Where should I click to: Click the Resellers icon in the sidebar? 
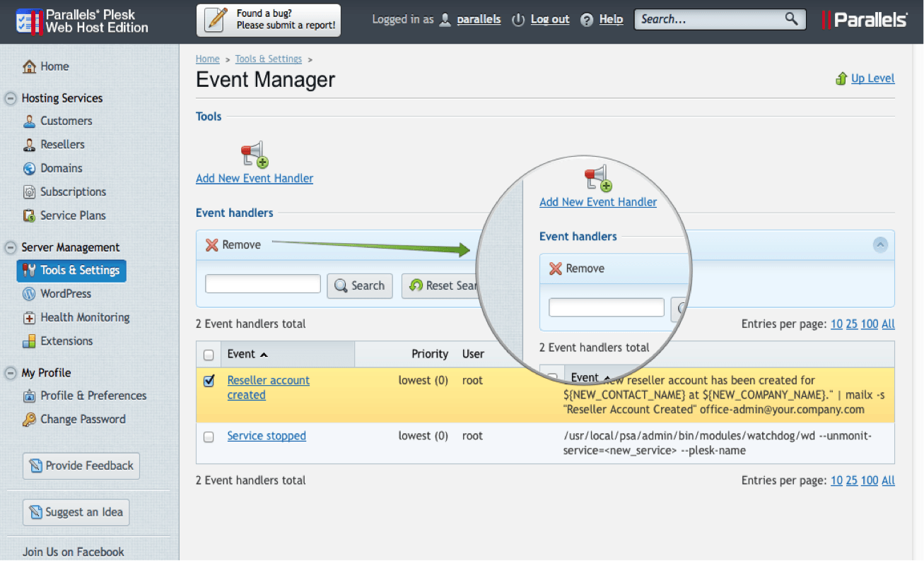(29, 145)
